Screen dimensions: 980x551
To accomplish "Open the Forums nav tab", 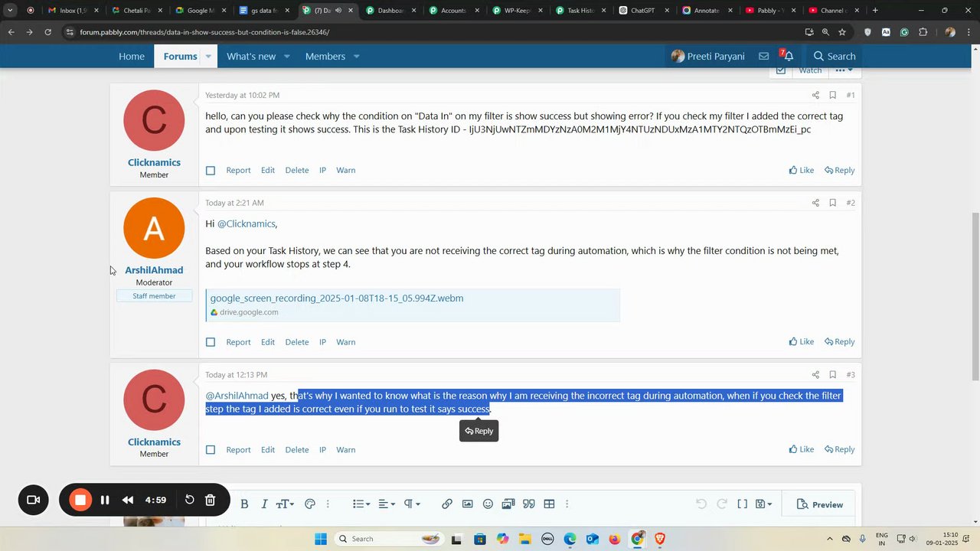I will click(181, 57).
